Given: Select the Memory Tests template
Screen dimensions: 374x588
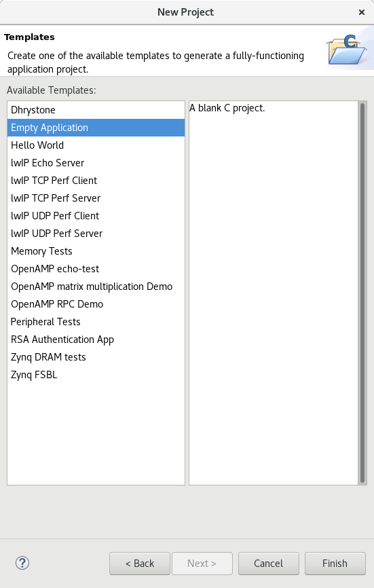Looking at the screenshot, I should (x=96, y=251).
